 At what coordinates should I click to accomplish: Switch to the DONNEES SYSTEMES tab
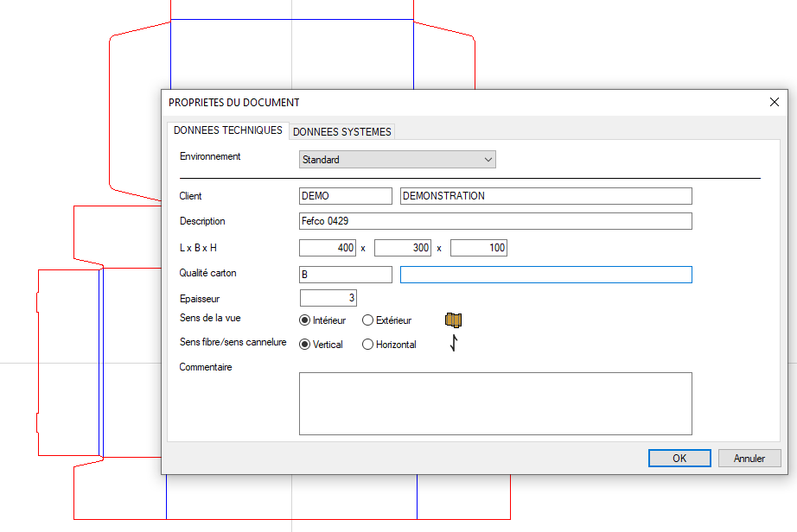(x=342, y=132)
